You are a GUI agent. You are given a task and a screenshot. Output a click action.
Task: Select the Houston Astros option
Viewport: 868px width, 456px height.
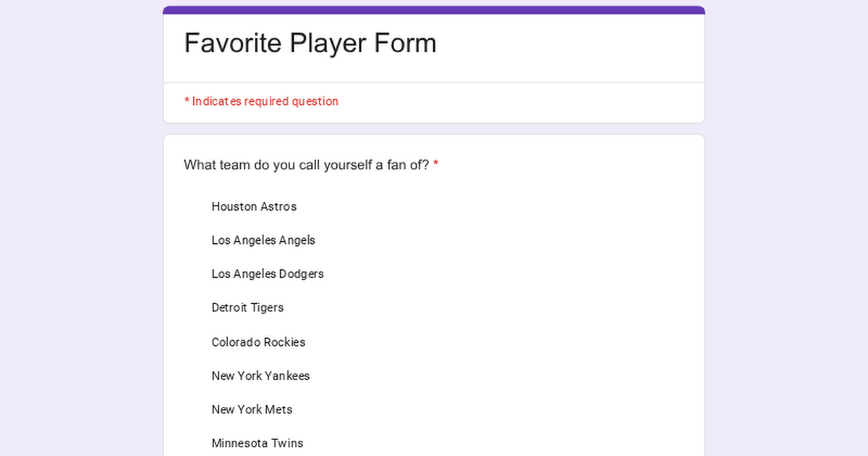coord(253,207)
